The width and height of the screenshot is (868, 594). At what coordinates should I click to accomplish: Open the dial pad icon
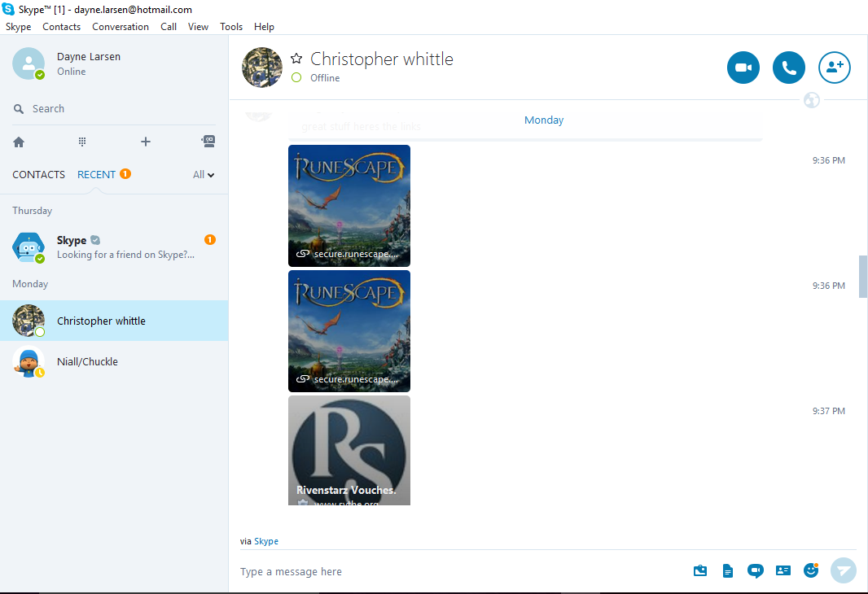click(x=82, y=142)
